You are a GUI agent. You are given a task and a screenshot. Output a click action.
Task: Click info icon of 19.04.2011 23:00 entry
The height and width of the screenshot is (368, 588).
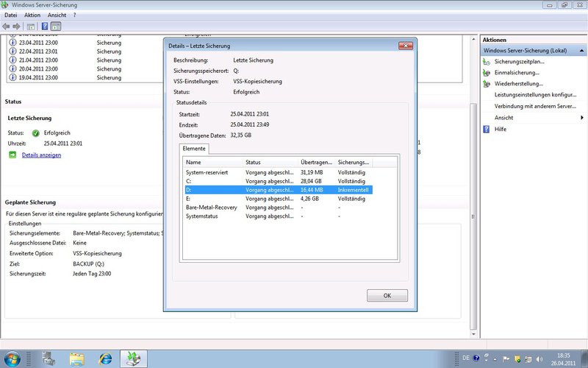(x=12, y=77)
